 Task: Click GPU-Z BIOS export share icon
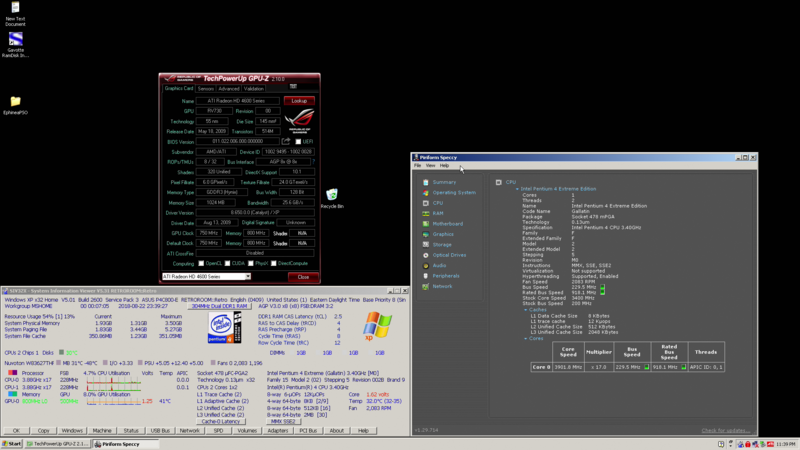[286, 141]
